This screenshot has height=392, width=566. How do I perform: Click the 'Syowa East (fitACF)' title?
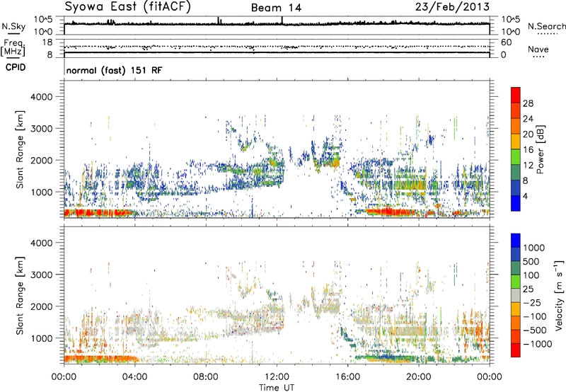[x=127, y=6]
